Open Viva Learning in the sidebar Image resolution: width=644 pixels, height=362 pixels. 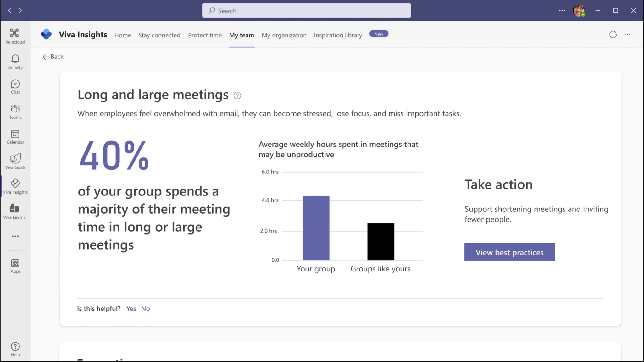pyautogui.click(x=15, y=211)
